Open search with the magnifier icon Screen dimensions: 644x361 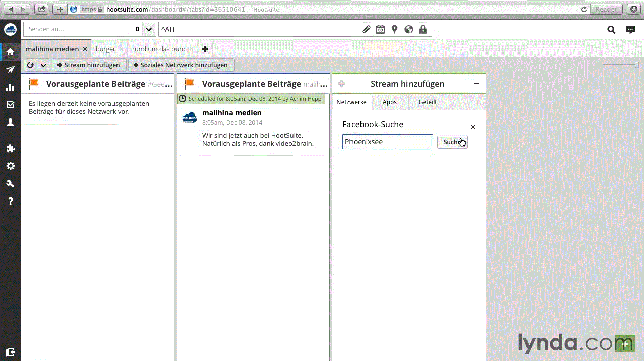pos(611,30)
